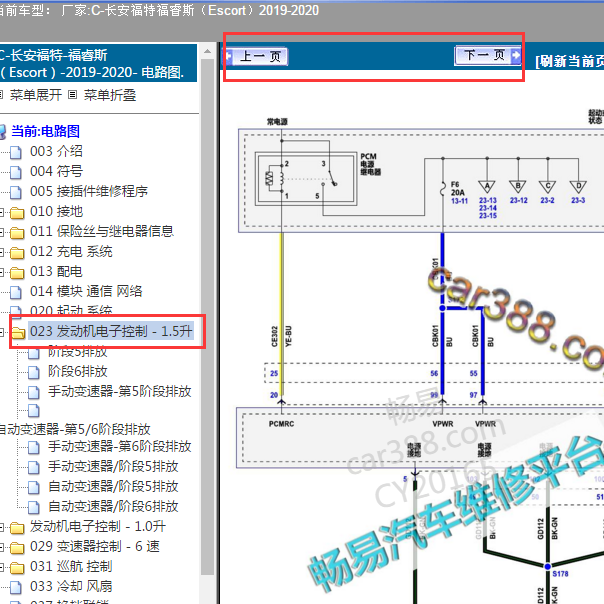The image size is (604, 604).
Task: Expand the 010 接地 tree node
Action: click(2, 212)
